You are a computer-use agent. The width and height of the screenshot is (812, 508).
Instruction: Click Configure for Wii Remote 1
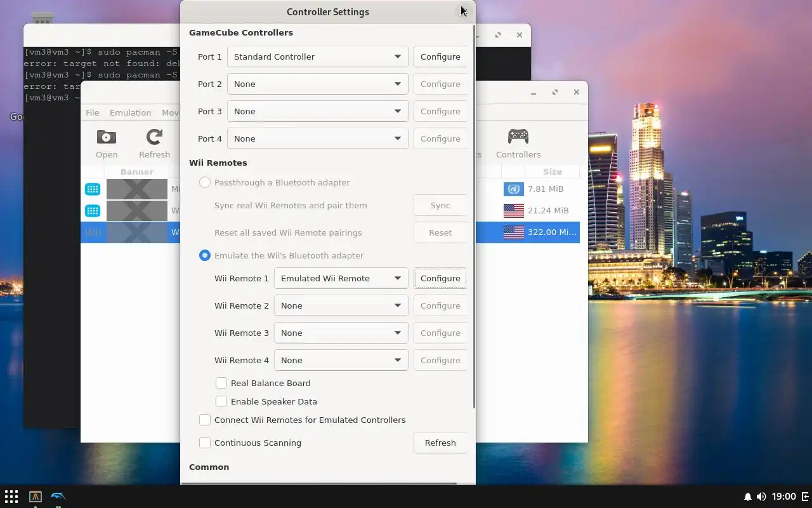click(x=440, y=278)
